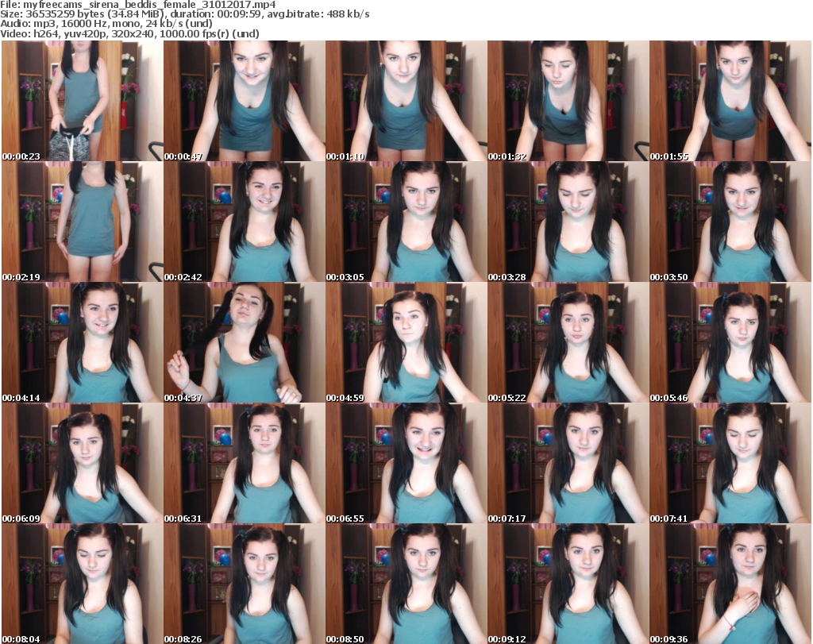Select the 00:04:14 thumbnail

point(83,342)
